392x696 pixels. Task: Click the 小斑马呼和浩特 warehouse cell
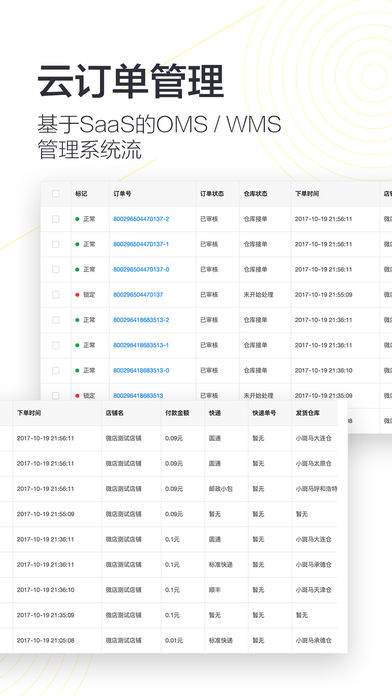(317, 489)
